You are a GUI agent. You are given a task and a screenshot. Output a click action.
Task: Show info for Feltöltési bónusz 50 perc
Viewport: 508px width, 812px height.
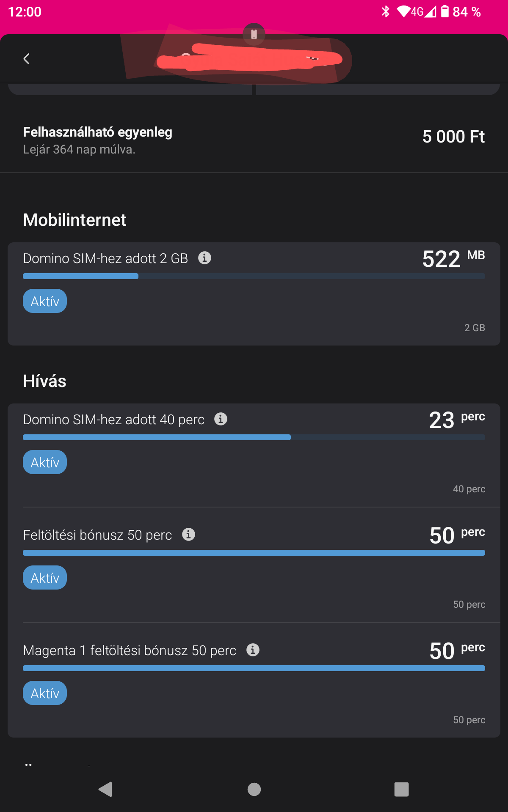[188, 534]
